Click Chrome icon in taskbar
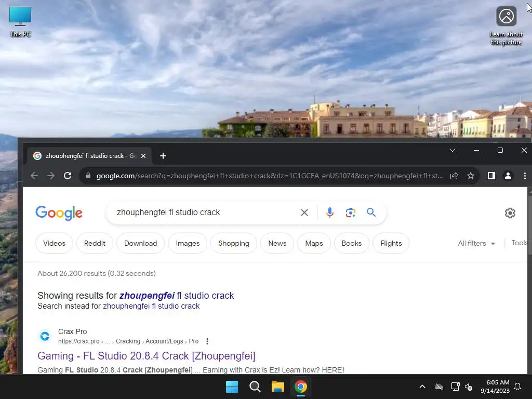This screenshot has width=532, height=399. (x=301, y=387)
